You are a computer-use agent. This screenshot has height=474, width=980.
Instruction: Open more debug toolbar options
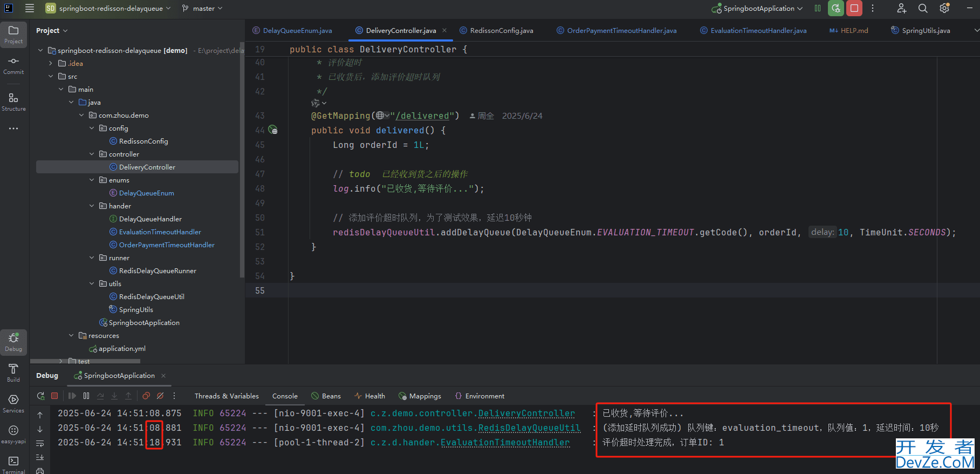pyautogui.click(x=174, y=396)
